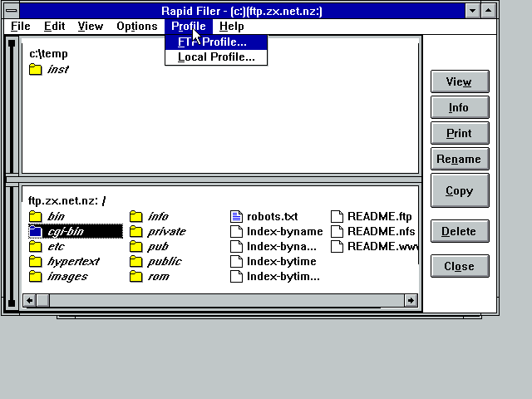Click the info folder name
This screenshot has height=399, width=532.
click(158, 216)
